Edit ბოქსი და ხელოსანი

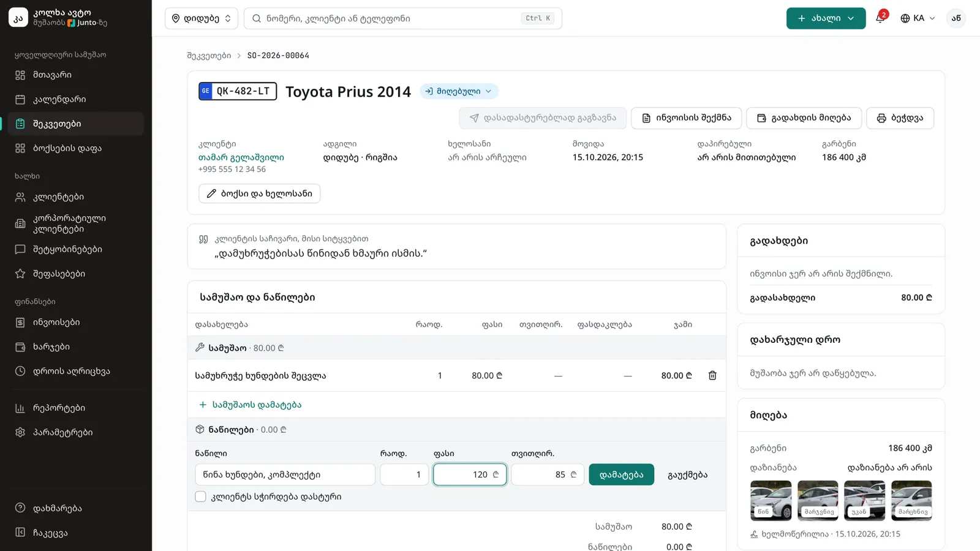coord(259,193)
